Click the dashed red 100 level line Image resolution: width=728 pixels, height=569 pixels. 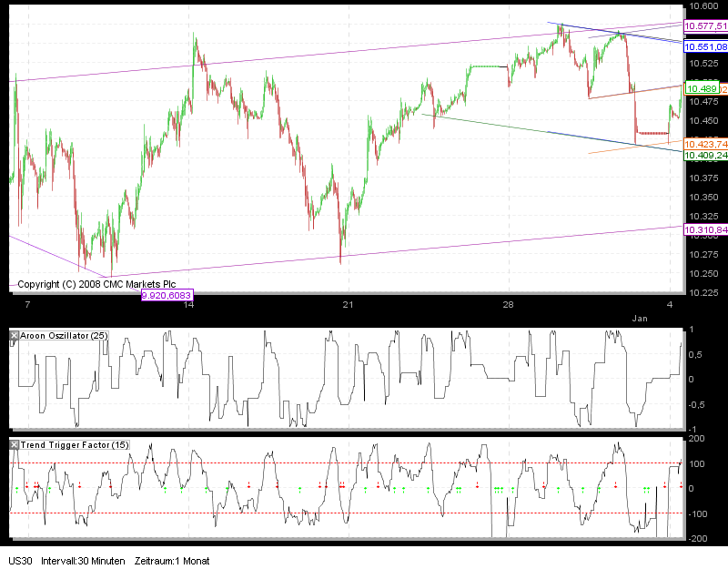pyautogui.click(x=364, y=462)
